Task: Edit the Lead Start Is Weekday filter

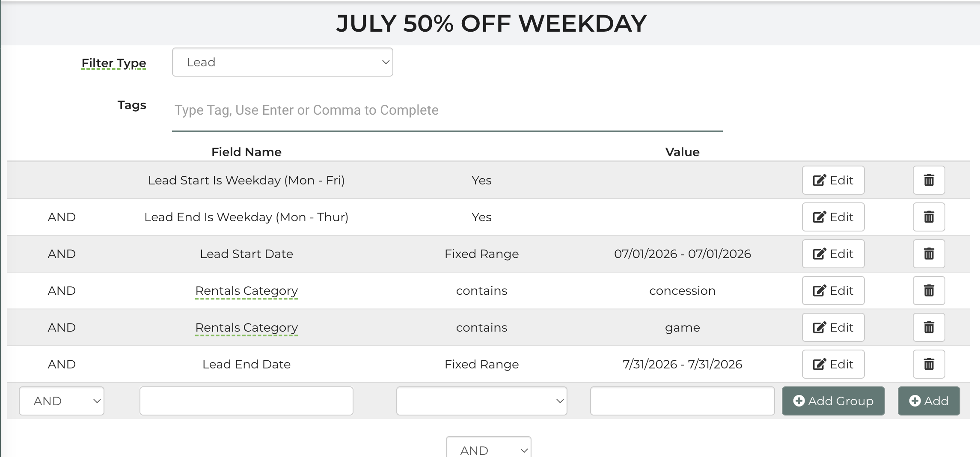Action: [x=833, y=180]
